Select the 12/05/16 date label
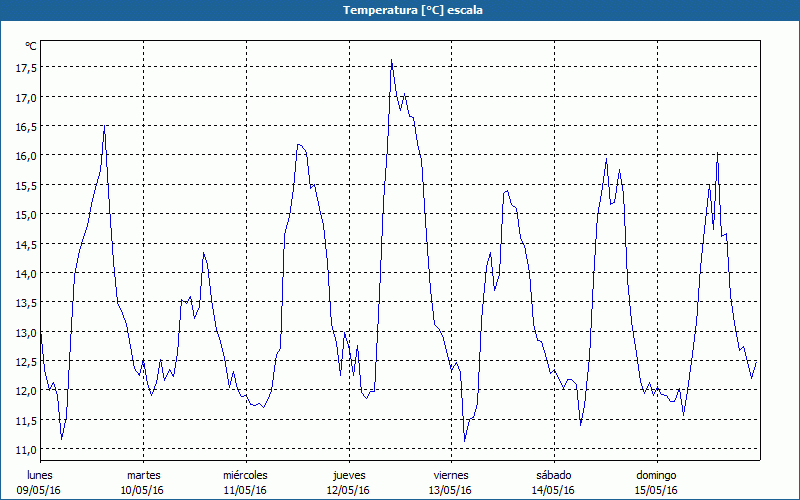Image resolution: width=800 pixels, height=500 pixels. pos(348,490)
